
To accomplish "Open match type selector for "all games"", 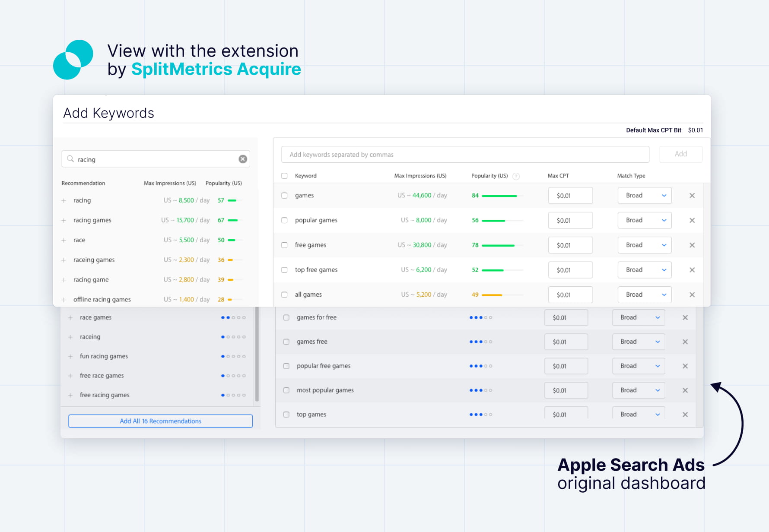I will pos(645,294).
